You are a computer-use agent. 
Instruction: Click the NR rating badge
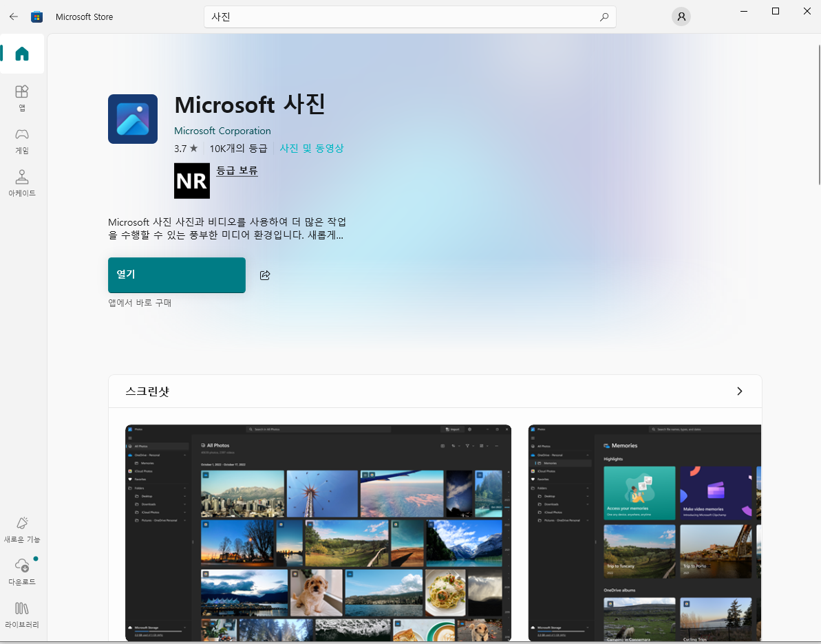click(x=192, y=181)
